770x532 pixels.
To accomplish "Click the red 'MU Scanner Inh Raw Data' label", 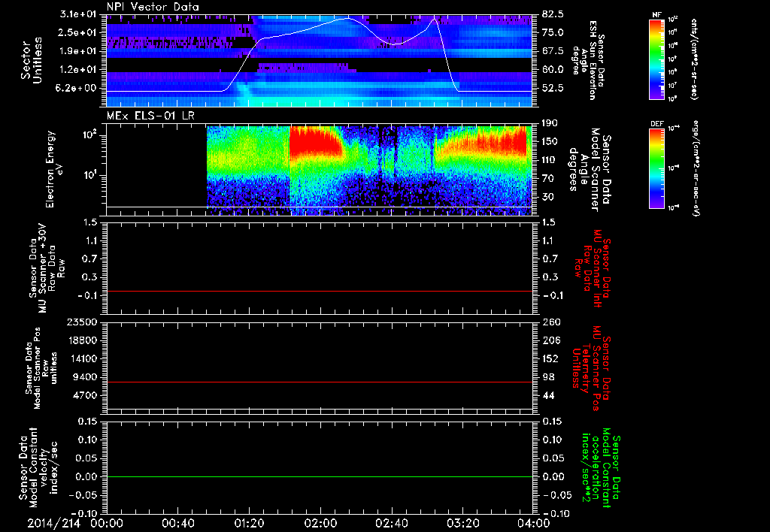I will coord(593,268).
